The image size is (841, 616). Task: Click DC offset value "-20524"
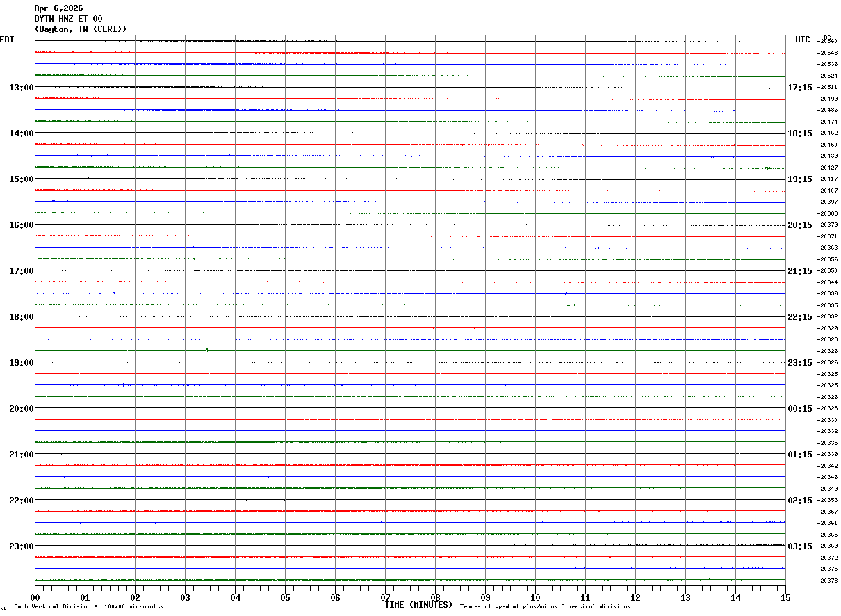pos(827,76)
